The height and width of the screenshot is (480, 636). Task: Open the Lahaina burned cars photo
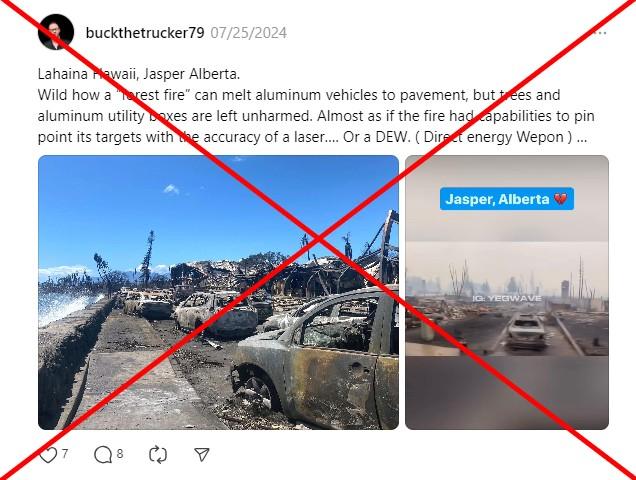(x=218, y=292)
